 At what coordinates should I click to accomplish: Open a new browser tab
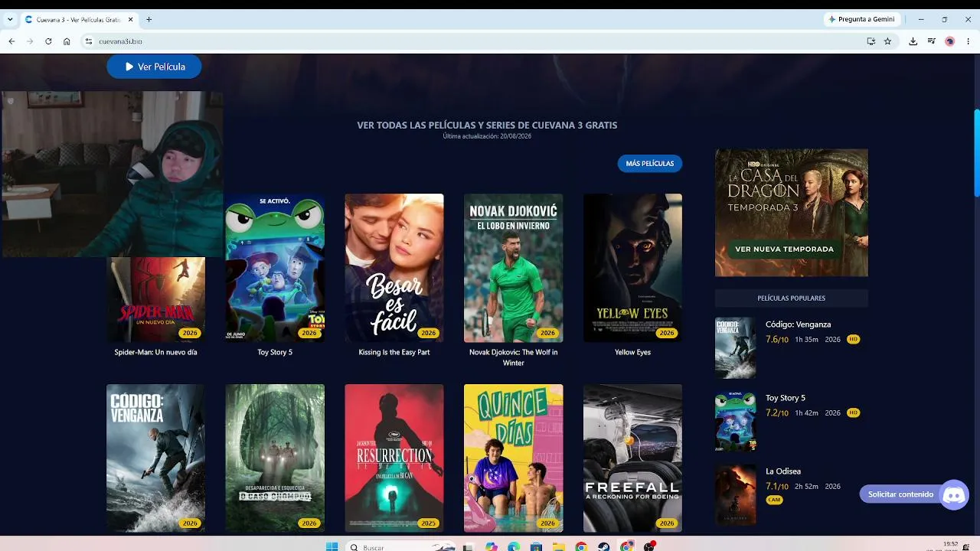coord(149,19)
